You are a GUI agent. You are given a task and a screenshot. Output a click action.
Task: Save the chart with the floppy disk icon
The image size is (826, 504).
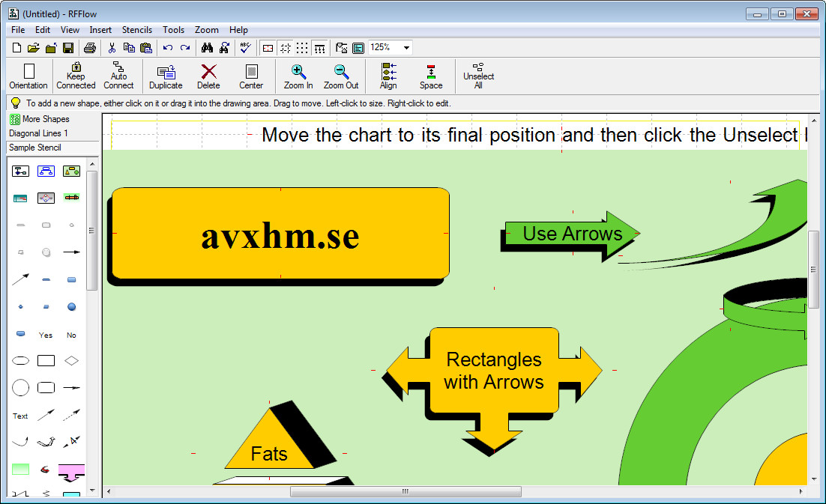point(68,48)
